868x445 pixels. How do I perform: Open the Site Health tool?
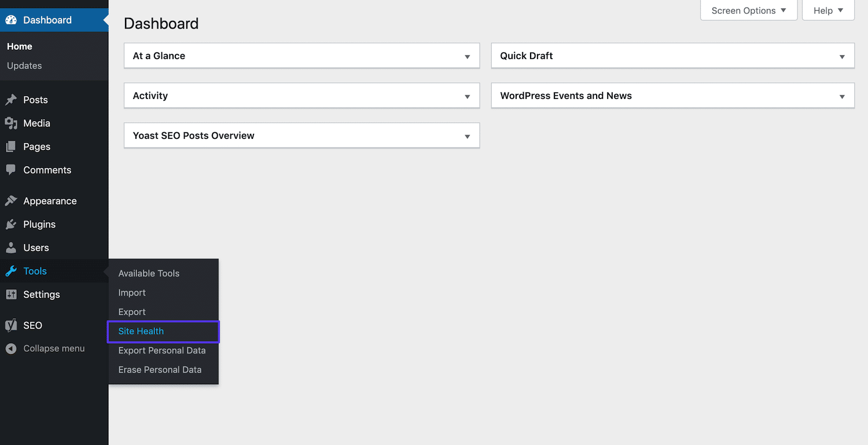[141, 331]
